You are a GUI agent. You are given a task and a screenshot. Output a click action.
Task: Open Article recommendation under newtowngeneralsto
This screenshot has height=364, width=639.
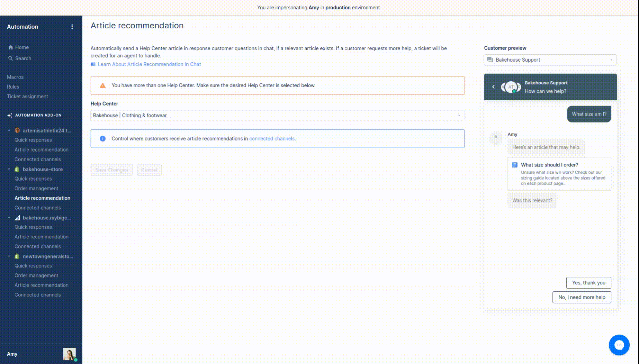point(42,285)
